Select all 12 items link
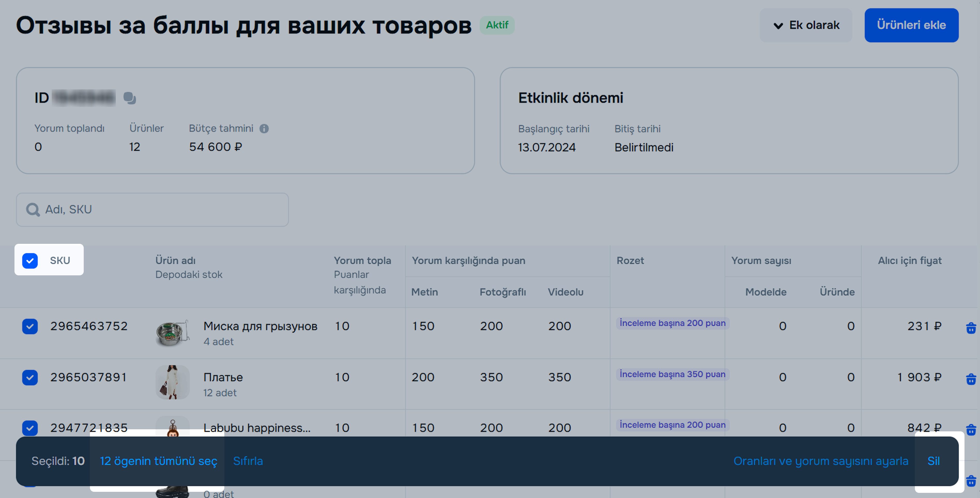The height and width of the screenshot is (498, 980). 158,461
